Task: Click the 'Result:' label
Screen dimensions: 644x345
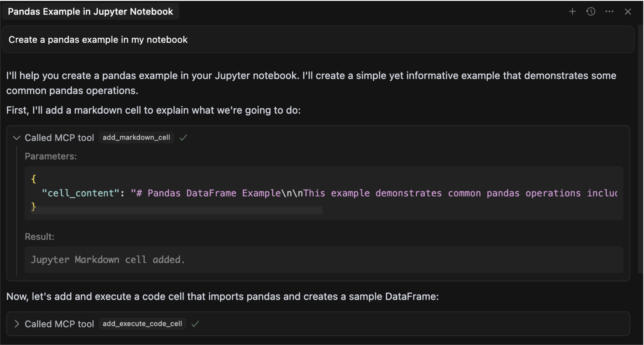Action: click(40, 236)
